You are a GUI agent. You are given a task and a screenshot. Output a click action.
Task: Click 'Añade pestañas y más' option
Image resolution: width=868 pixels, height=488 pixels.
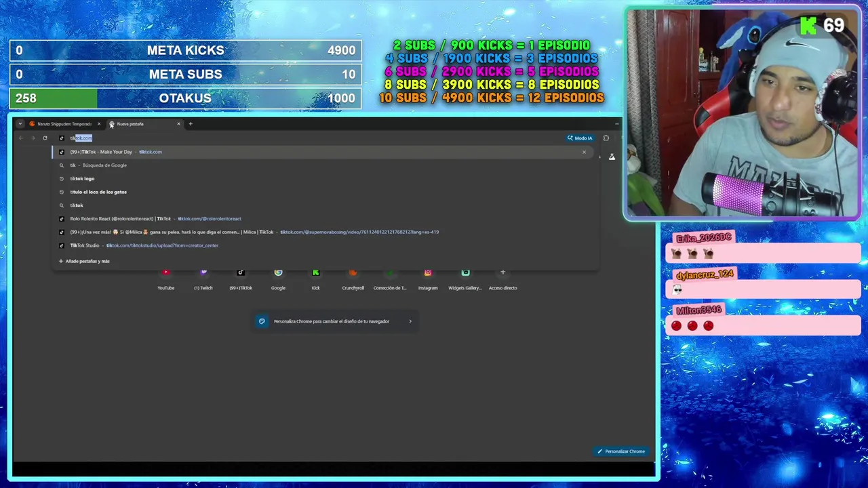[x=85, y=261]
